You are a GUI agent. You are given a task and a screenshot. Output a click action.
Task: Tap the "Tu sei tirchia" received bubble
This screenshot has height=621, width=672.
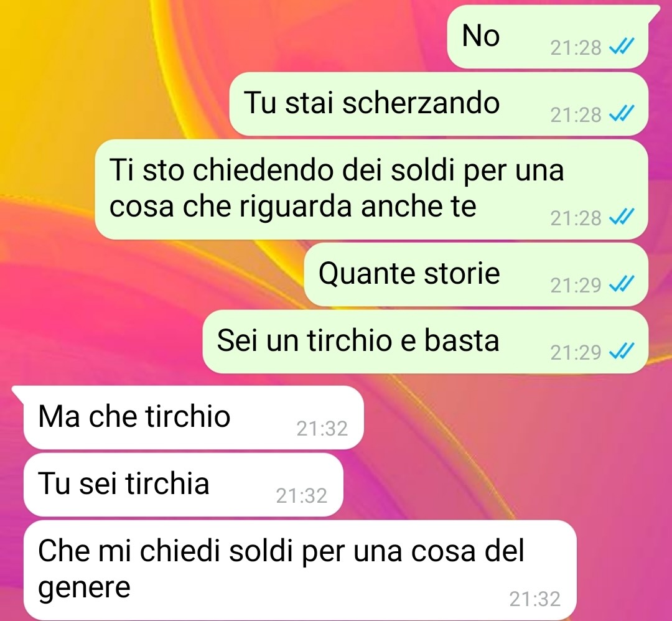pos(184,485)
